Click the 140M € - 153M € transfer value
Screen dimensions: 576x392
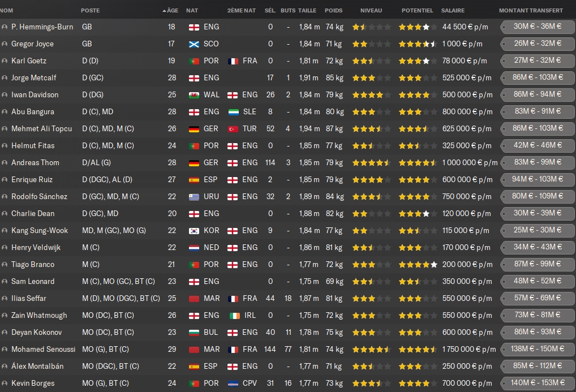point(538,383)
